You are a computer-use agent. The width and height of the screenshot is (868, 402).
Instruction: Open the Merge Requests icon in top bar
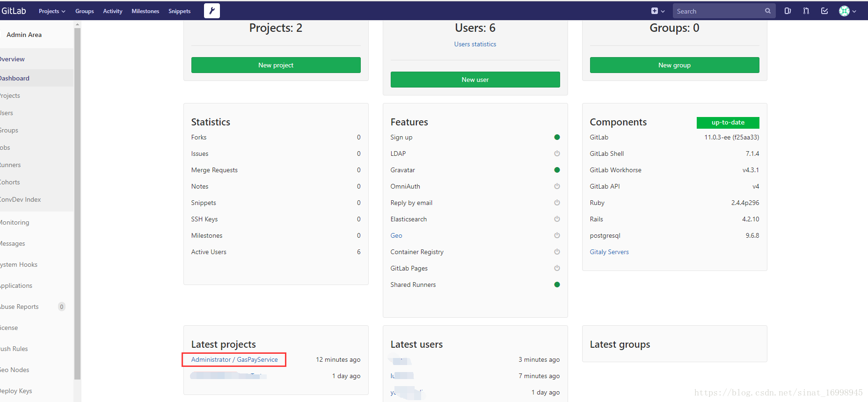tap(806, 11)
